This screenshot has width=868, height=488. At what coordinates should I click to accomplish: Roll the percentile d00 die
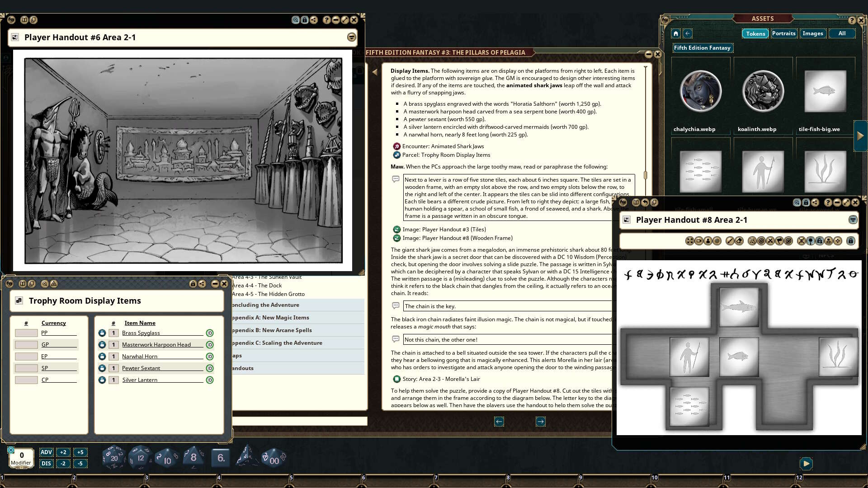coord(274,458)
